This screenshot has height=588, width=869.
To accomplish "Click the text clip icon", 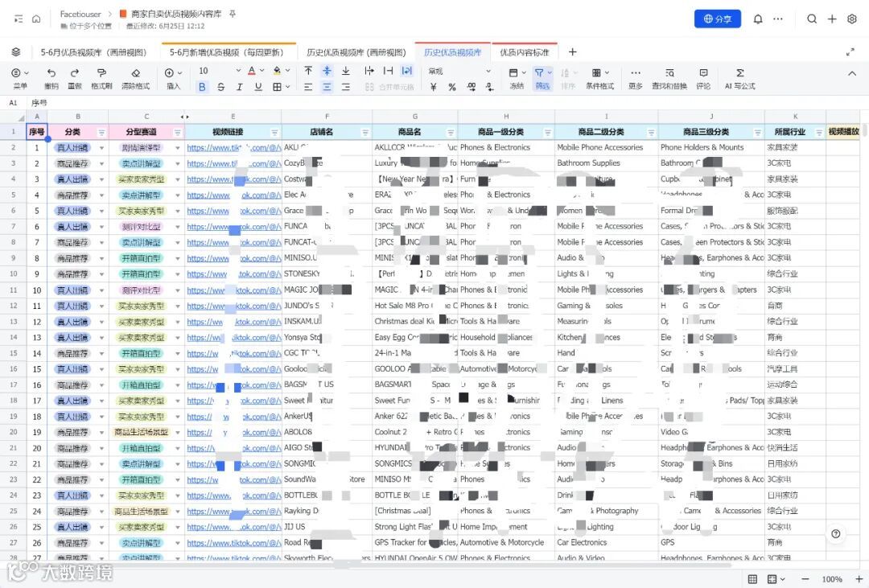I will (388, 71).
